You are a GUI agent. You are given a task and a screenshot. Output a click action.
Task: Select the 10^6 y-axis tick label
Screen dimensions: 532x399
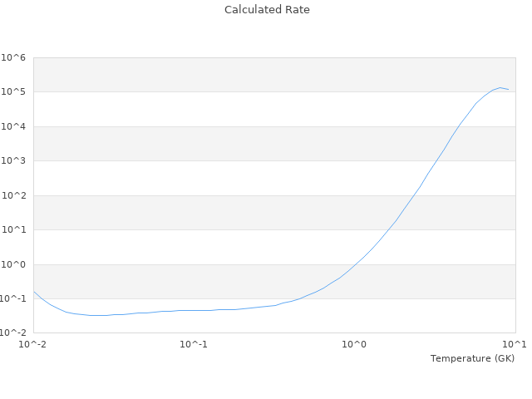13,57
